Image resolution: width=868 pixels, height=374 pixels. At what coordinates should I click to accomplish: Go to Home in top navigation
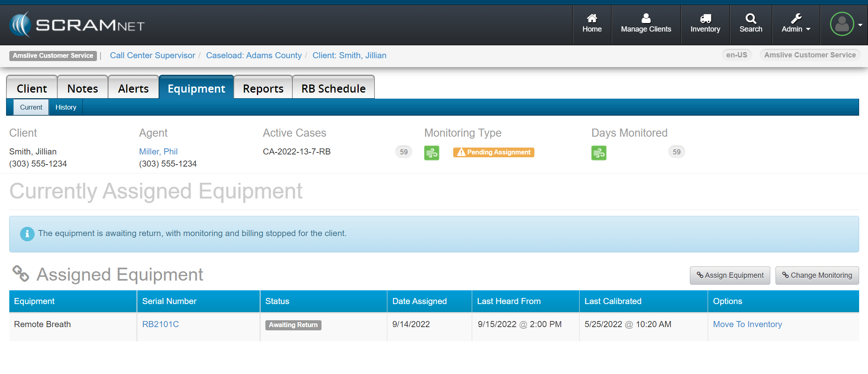592,23
